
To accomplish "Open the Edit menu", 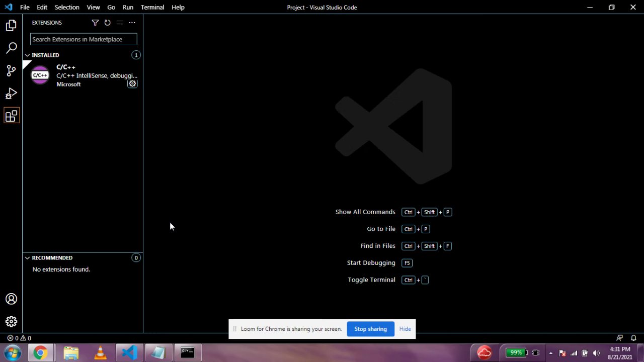I will coord(42,7).
